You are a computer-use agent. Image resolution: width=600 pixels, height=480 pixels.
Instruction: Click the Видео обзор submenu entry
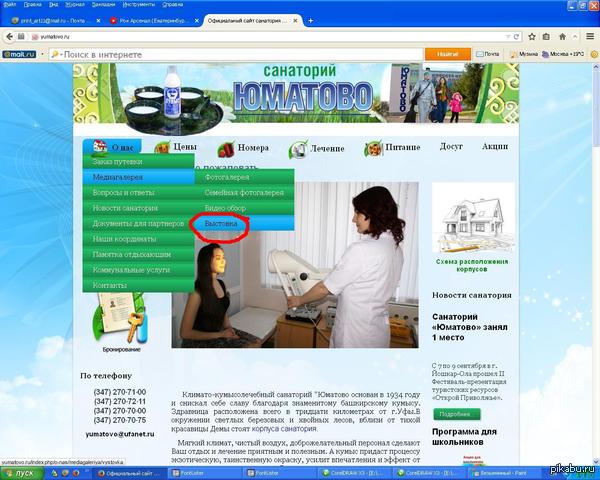click(x=225, y=208)
